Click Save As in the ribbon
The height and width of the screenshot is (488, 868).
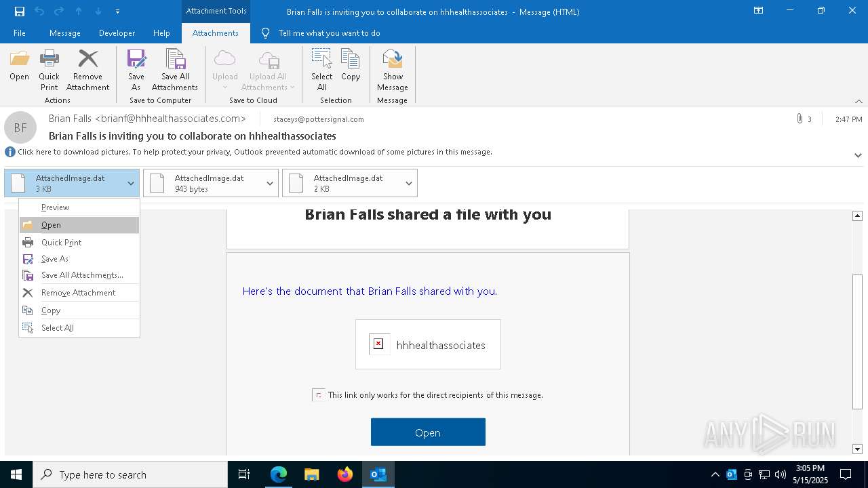point(136,70)
